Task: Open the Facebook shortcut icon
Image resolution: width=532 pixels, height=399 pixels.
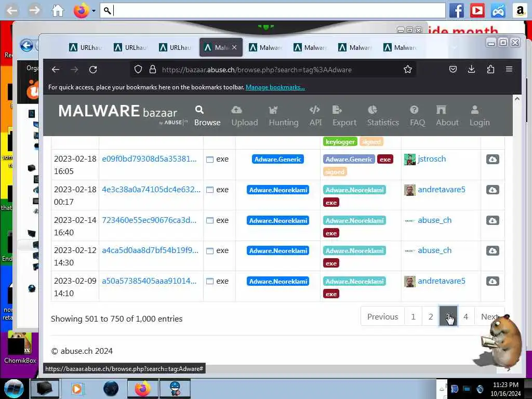Action: click(x=457, y=10)
